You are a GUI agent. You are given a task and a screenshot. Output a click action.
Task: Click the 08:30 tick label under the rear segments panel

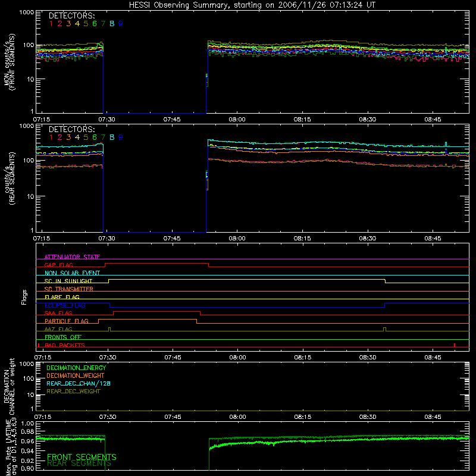tap(367, 239)
